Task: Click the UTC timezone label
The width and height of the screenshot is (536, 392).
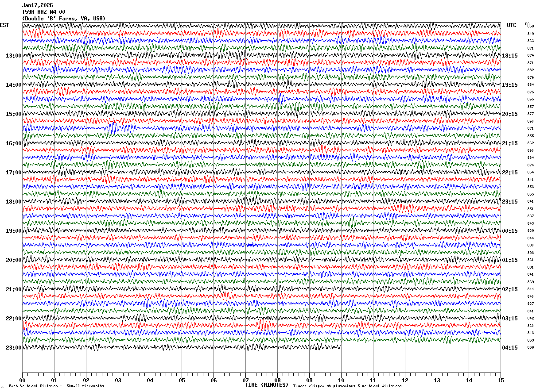Action: click(x=512, y=25)
